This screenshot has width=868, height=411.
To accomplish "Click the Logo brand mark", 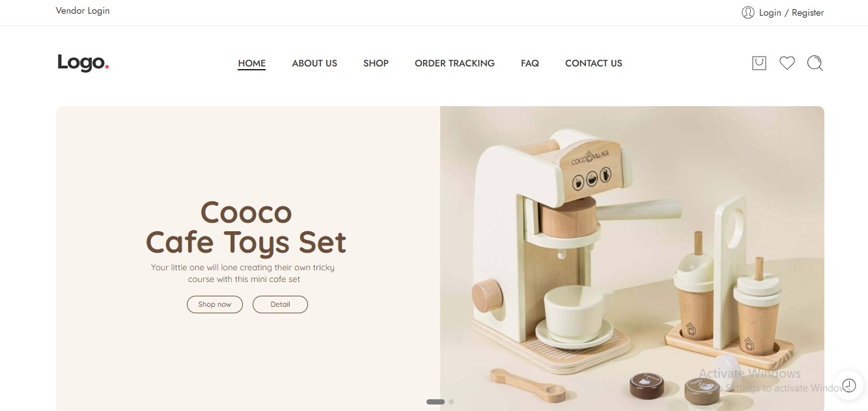I will click(x=83, y=63).
